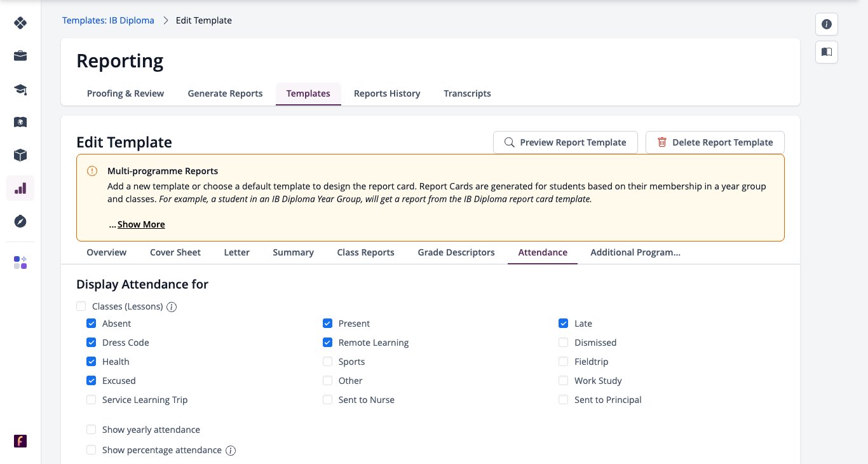This screenshot has width=868, height=464.
Task: Enable the Sports checkbox
Action: click(x=328, y=362)
